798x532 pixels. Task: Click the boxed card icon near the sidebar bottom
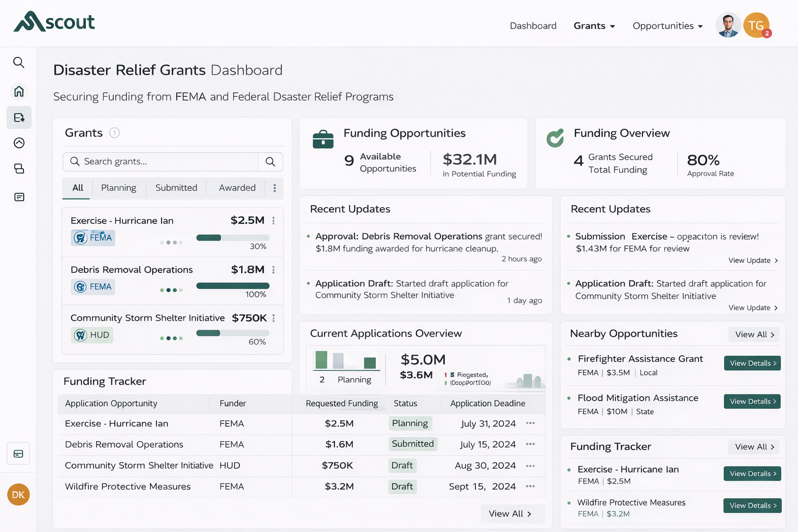(x=18, y=454)
